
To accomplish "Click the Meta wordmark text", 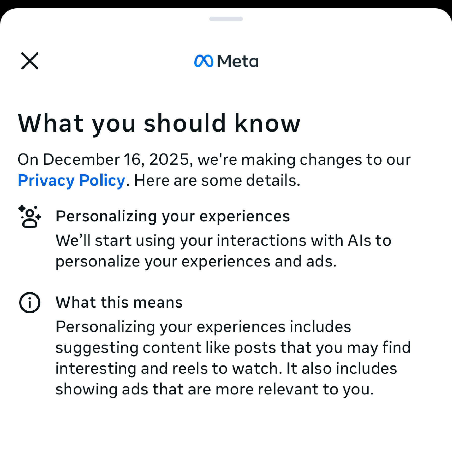I will click(238, 61).
